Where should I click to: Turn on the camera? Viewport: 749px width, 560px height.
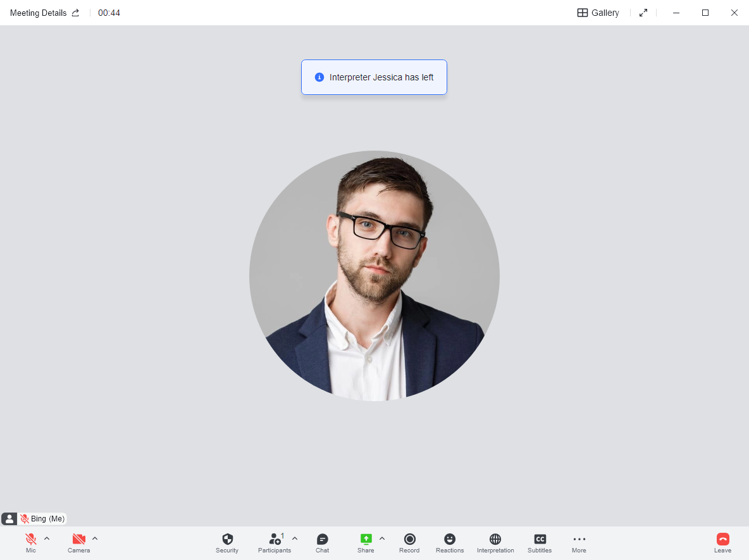78,540
